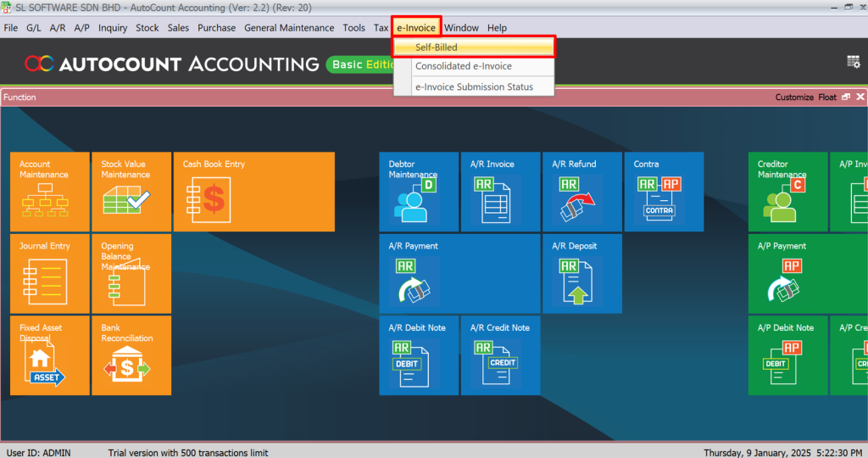Screen dimensions: 868x458
Task: Open the A/R Deposit tile
Action: point(582,274)
